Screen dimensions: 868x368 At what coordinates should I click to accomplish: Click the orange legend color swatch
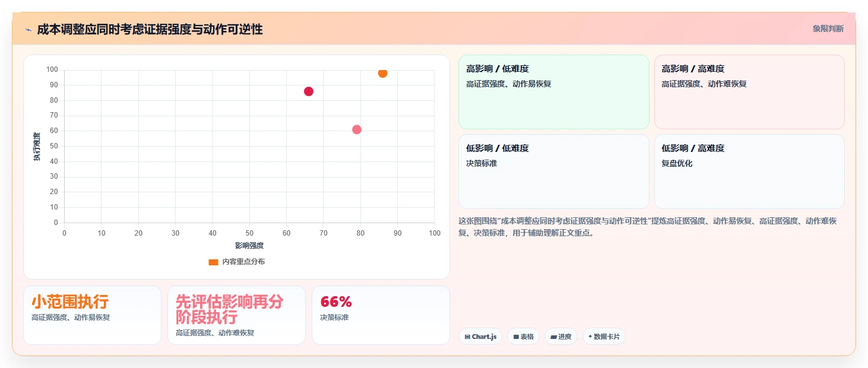[x=213, y=262]
